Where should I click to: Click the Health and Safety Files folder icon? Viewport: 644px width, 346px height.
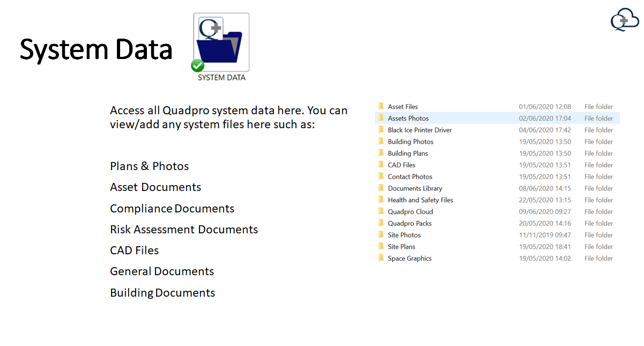(381, 200)
